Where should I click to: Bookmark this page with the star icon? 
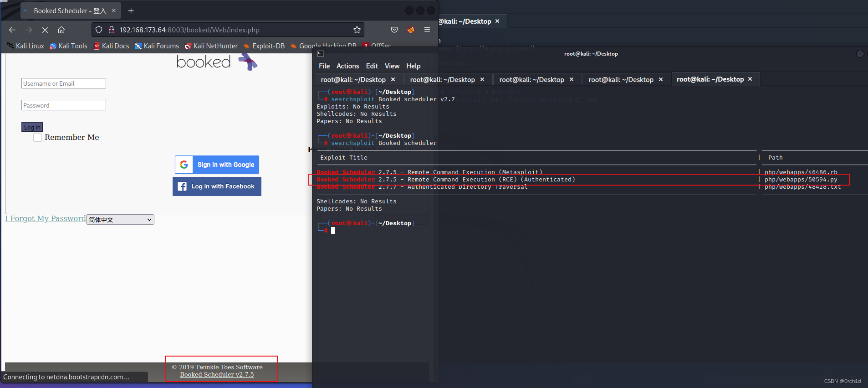(x=357, y=30)
